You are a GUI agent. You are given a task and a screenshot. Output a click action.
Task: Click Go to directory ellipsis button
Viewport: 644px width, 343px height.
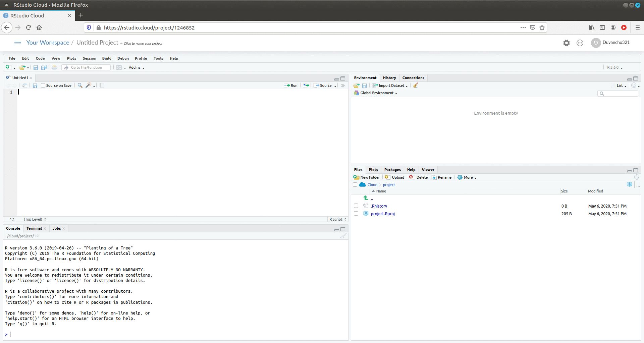point(638,185)
